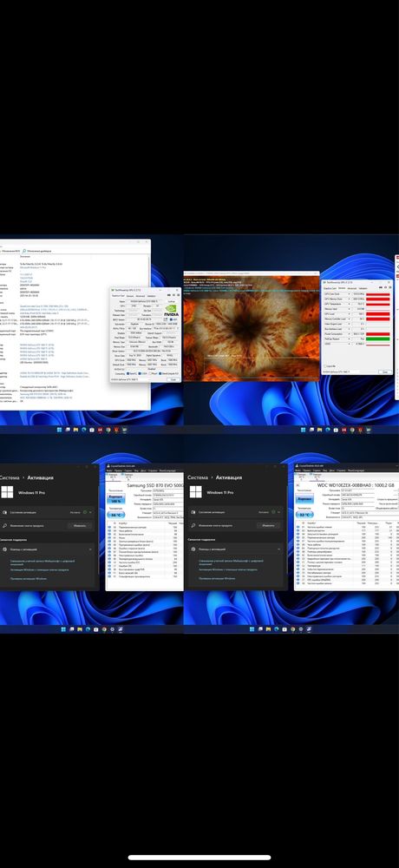Open the GPU selector dropdown in GPU-Z's Graphics Card window

[137, 380]
